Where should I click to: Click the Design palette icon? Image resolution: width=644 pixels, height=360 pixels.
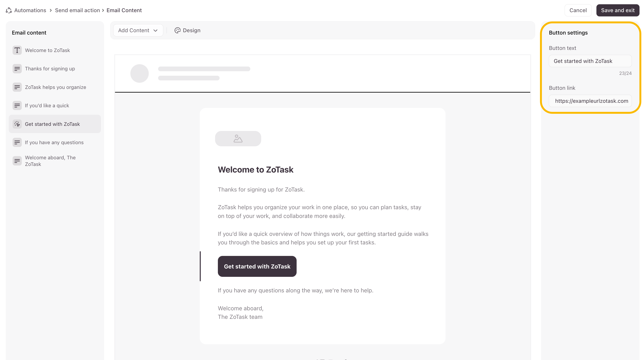177,30
